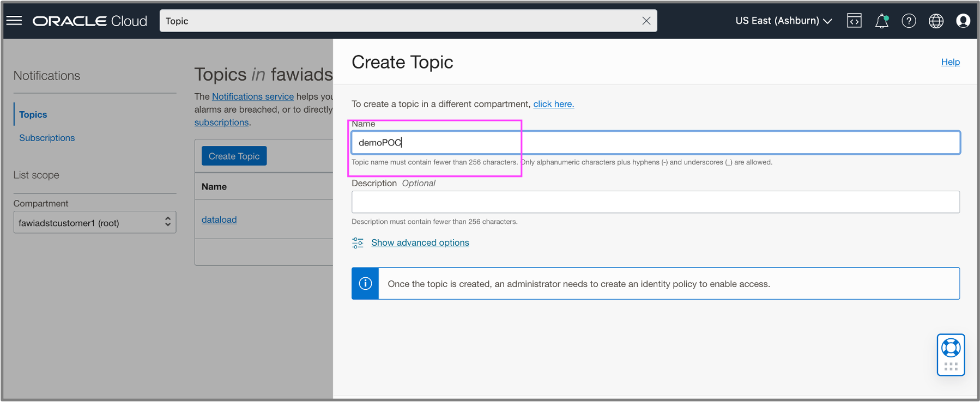Click the info icon in the notice banner

(365, 283)
